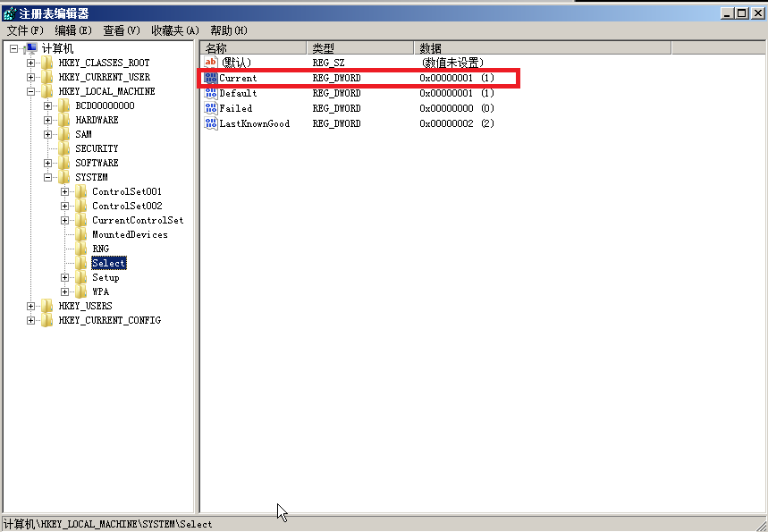
Task: Click the LastKnownGood DWORD icon
Action: [211, 123]
